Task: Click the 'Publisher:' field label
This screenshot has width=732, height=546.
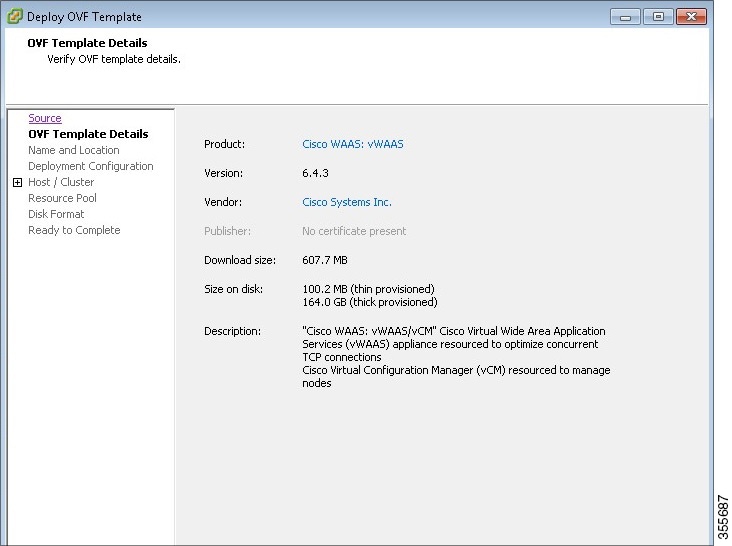Action: point(227,231)
